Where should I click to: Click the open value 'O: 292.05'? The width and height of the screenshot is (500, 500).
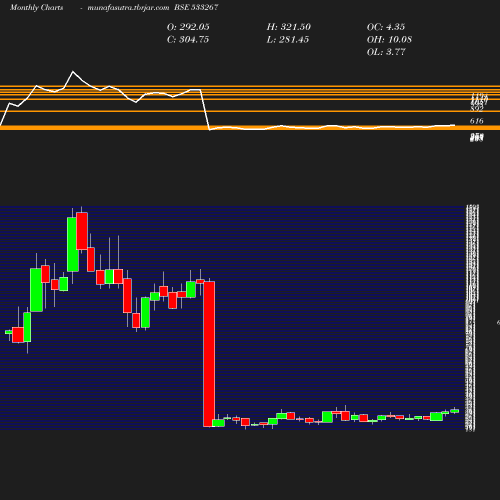[x=188, y=27]
